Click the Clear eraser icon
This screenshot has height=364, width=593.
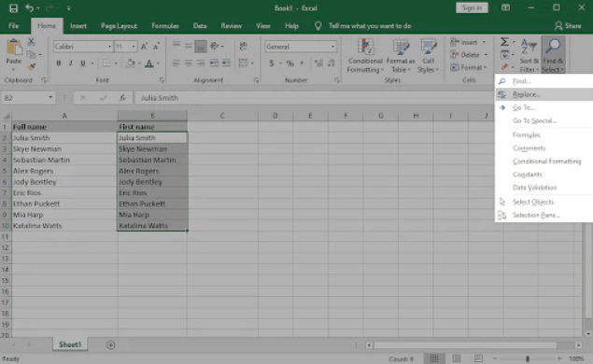tap(504, 67)
